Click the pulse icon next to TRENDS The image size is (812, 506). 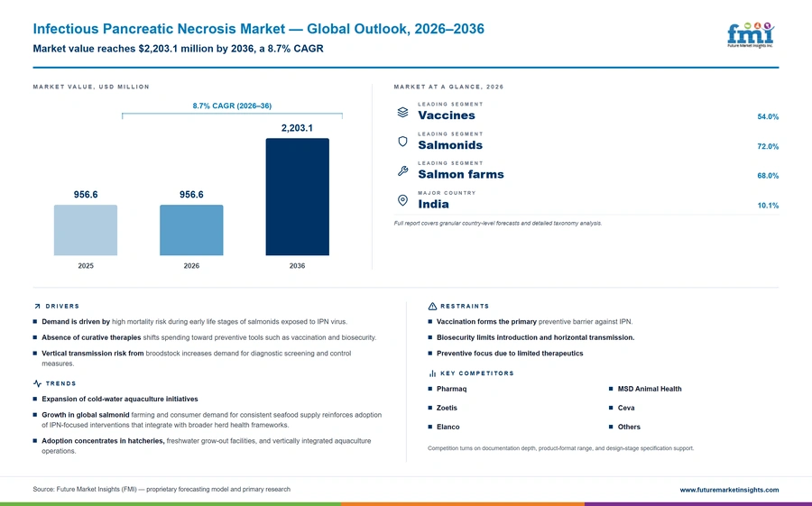click(37, 383)
